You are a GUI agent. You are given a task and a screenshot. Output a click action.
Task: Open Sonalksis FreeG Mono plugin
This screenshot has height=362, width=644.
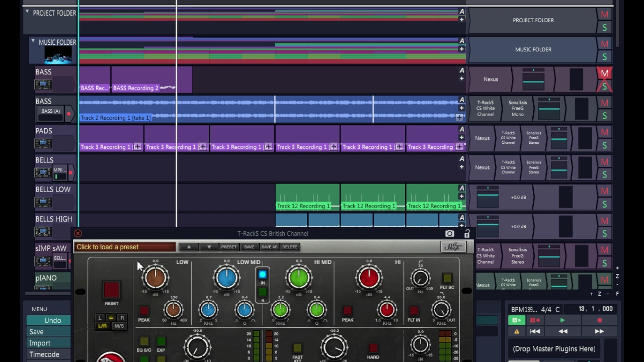click(517, 108)
